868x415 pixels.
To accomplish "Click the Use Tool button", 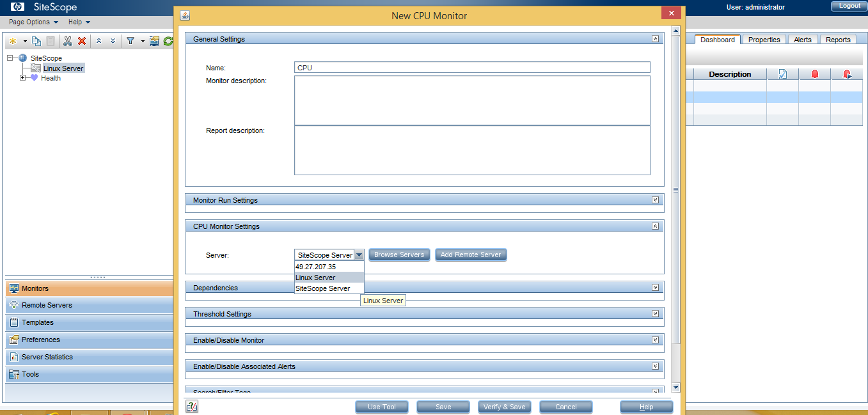I will (382, 407).
